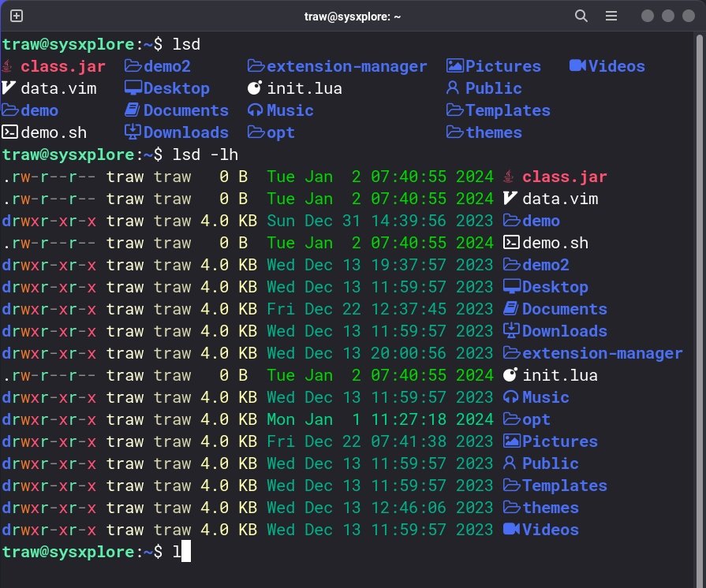This screenshot has height=588, width=706.
Task: Click the '4.0 KB' size in Videos row
Action: coord(229,529)
